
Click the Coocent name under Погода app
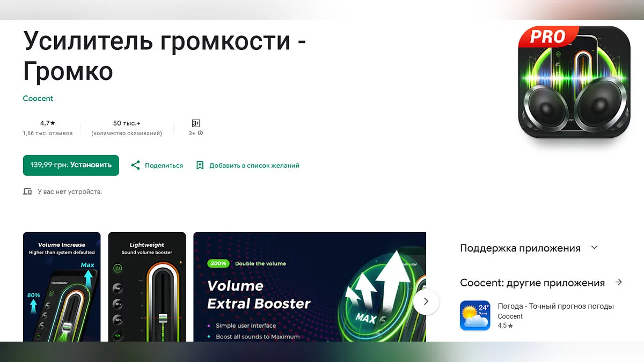tap(510, 316)
